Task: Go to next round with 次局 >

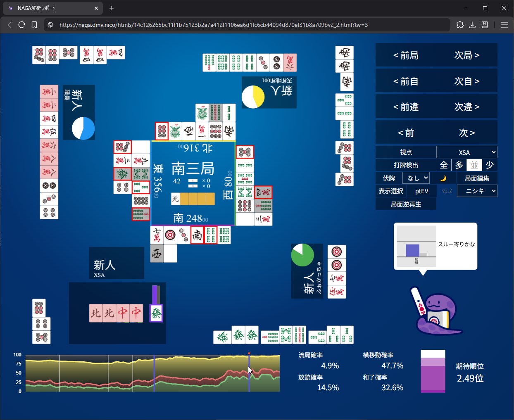Action: 467,55
